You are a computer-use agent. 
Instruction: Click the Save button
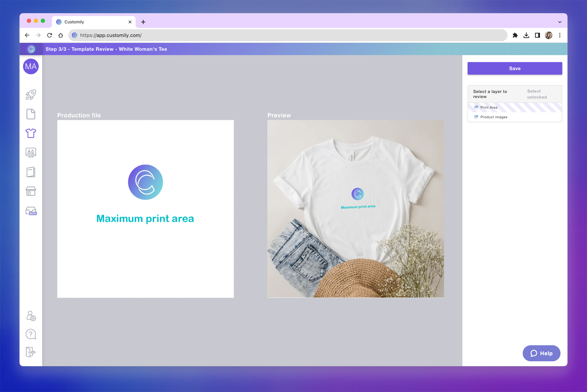tap(514, 68)
